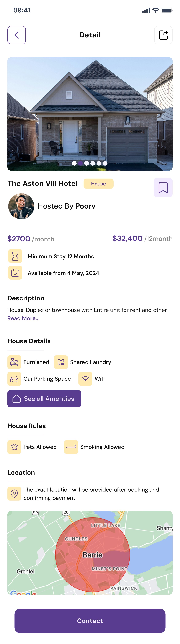The width and height of the screenshot is (180, 644).
Task: Open See all Amenties button
Action: [x=44, y=399]
